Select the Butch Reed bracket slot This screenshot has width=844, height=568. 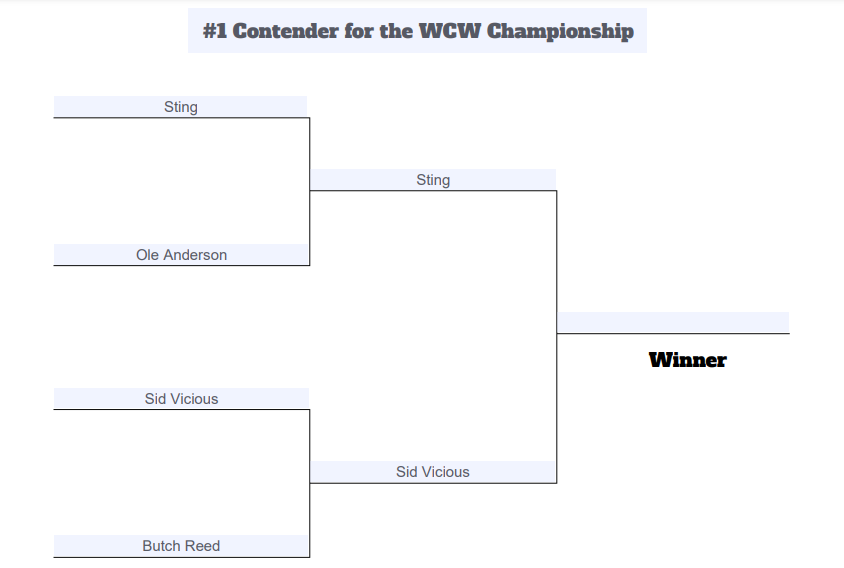tap(181, 545)
